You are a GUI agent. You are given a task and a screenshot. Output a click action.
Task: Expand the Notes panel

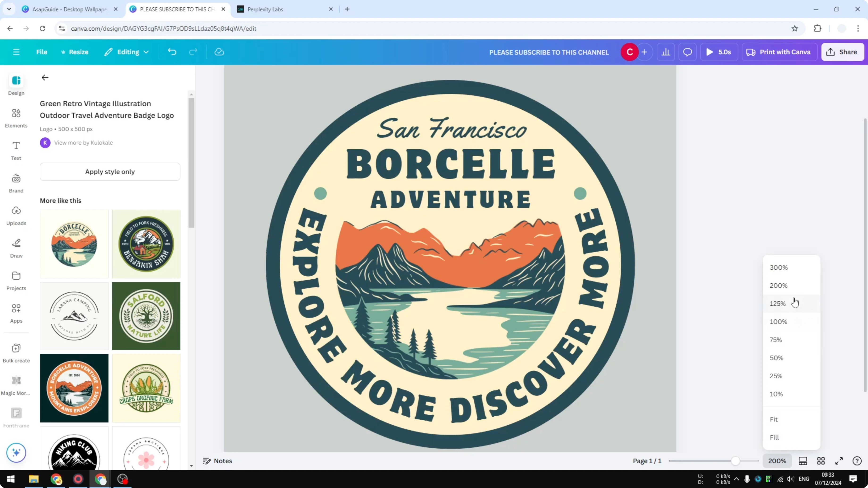[217, 461]
